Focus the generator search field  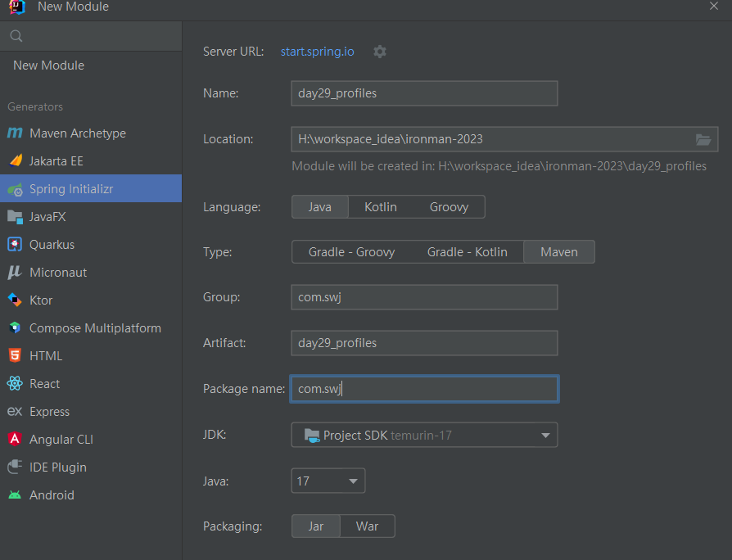(x=91, y=36)
